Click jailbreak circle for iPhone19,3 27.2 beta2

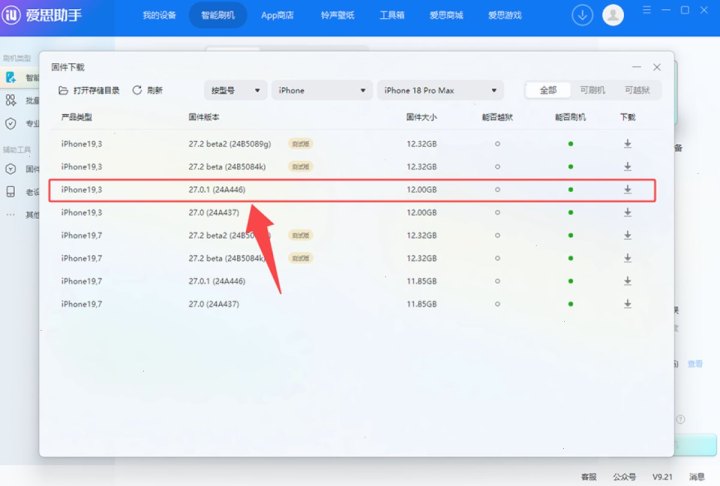pos(497,144)
